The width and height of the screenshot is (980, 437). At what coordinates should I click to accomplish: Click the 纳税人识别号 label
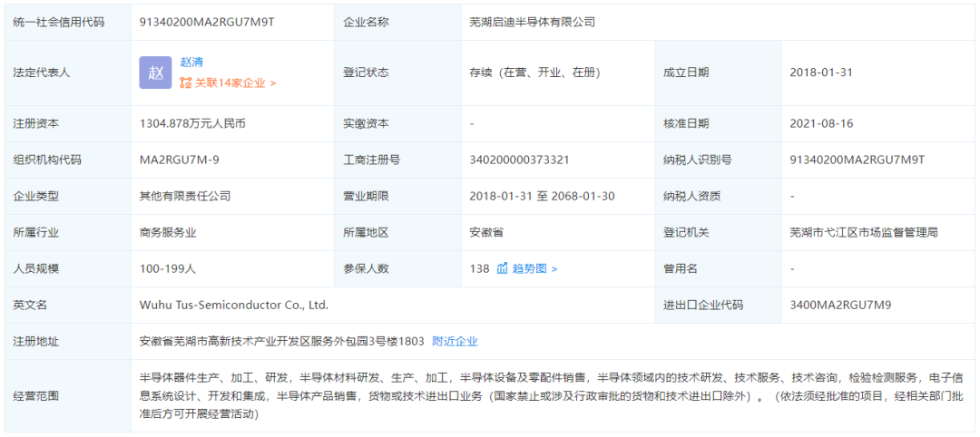tap(698, 160)
